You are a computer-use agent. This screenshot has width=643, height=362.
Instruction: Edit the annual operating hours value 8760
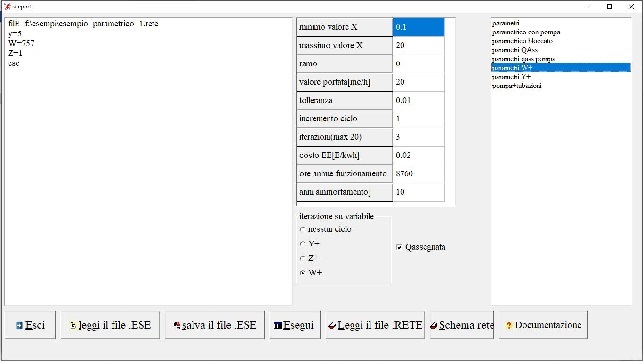pyautogui.click(x=418, y=173)
